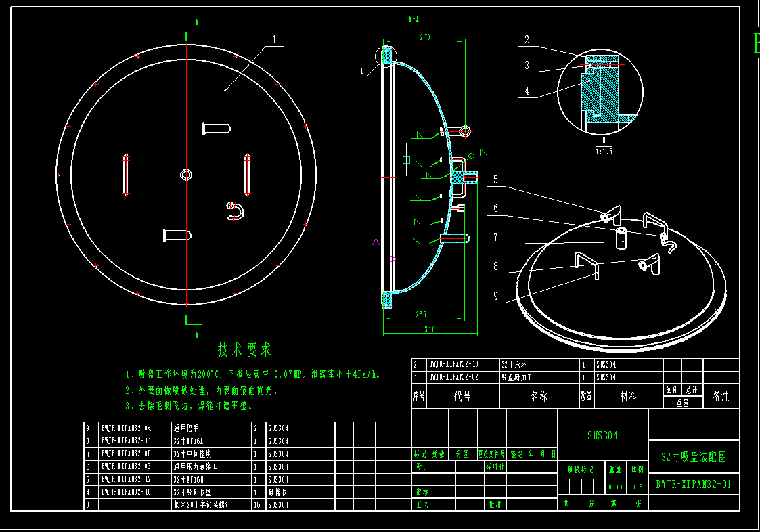Click the screw entry 'M5×20十字沉头螺钉'
Screen dimensions: 760x532
[x=202, y=505]
